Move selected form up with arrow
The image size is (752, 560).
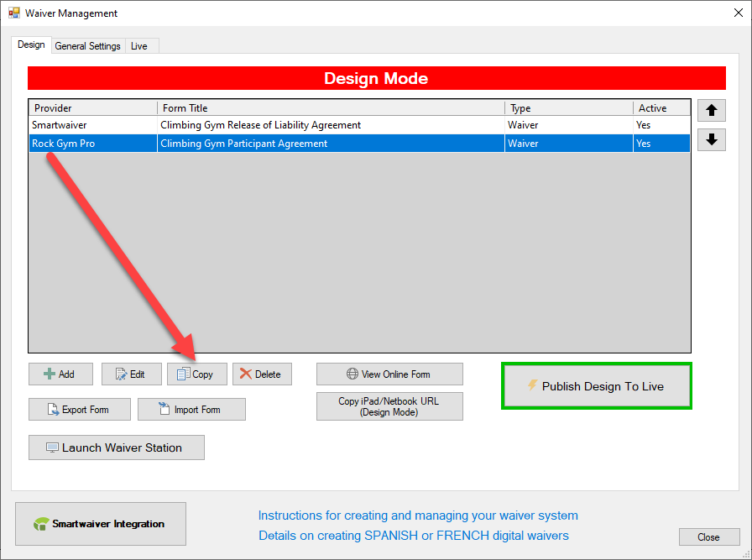pos(711,110)
